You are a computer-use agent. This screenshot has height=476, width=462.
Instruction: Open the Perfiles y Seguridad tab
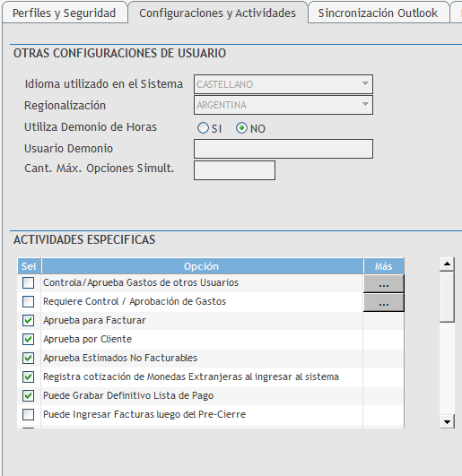pos(64,13)
